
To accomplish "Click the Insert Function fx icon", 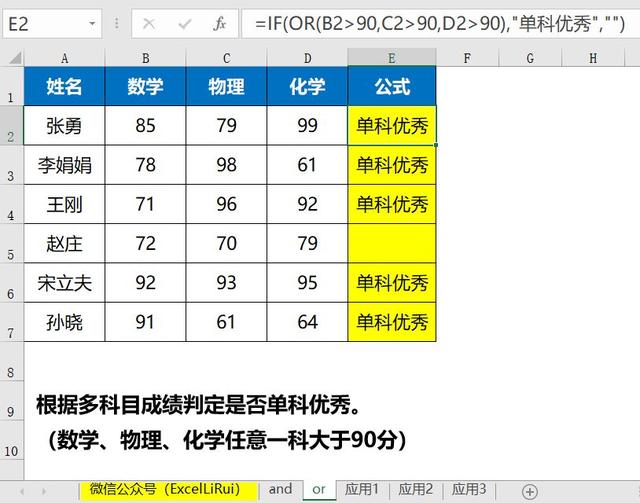I will pyautogui.click(x=220, y=24).
